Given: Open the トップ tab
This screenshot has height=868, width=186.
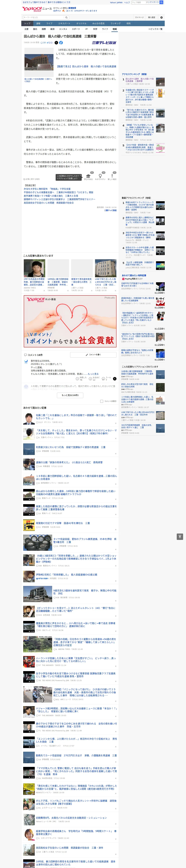Looking at the screenshot, I should [x=27, y=24].
